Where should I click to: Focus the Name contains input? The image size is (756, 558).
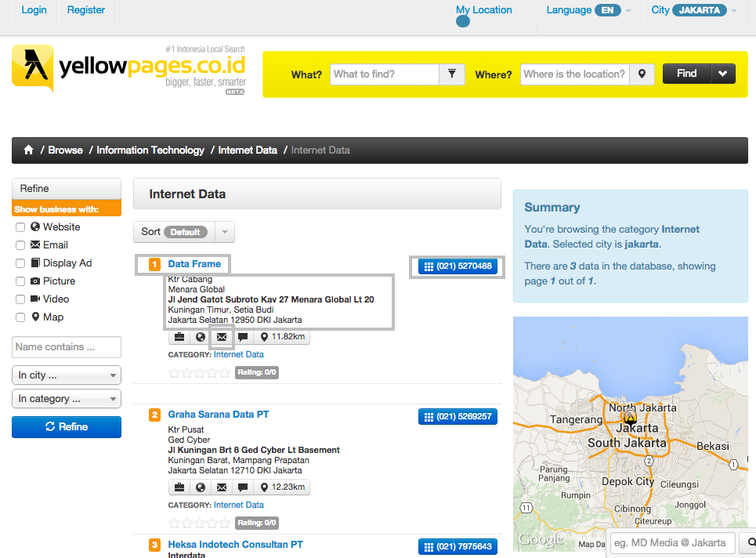pyautogui.click(x=67, y=347)
